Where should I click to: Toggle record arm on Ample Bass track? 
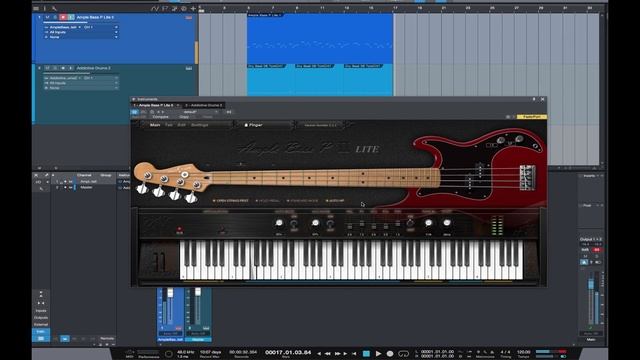pyautogui.click(x=63, y=18)
